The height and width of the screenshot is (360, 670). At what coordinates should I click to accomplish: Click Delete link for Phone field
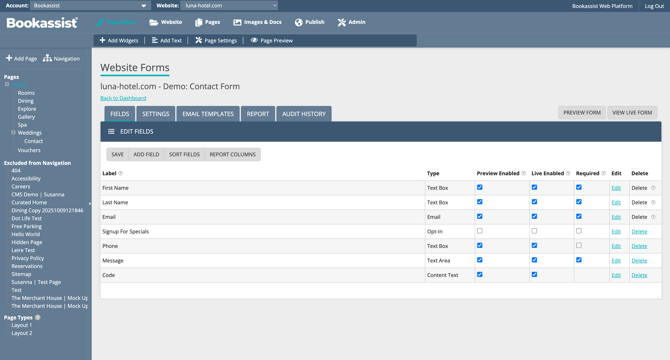pyautogui.click(x=639, y=246)
